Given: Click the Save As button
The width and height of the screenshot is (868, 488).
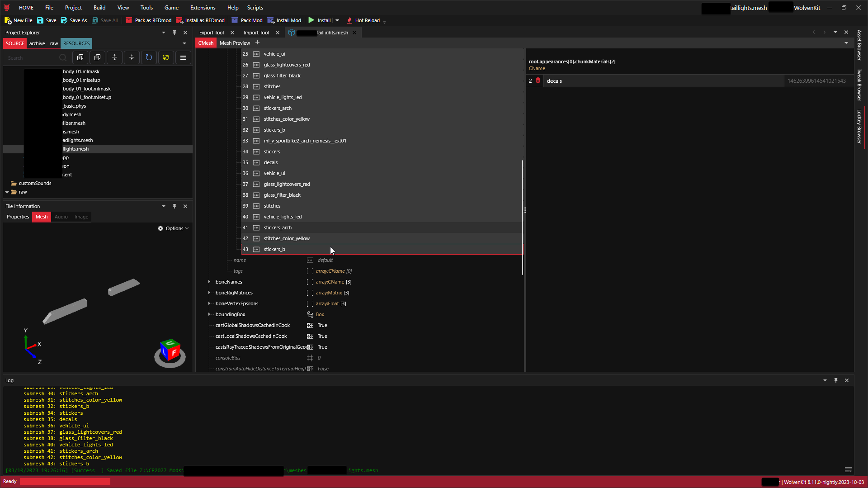Looking at the screenshot, I should (x=74, y=20).
